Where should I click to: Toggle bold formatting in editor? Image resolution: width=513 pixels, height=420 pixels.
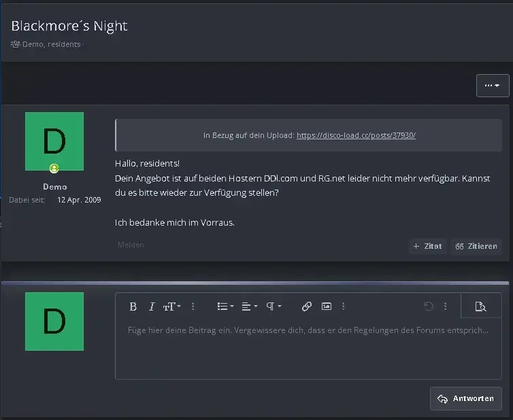pos(133,307)
